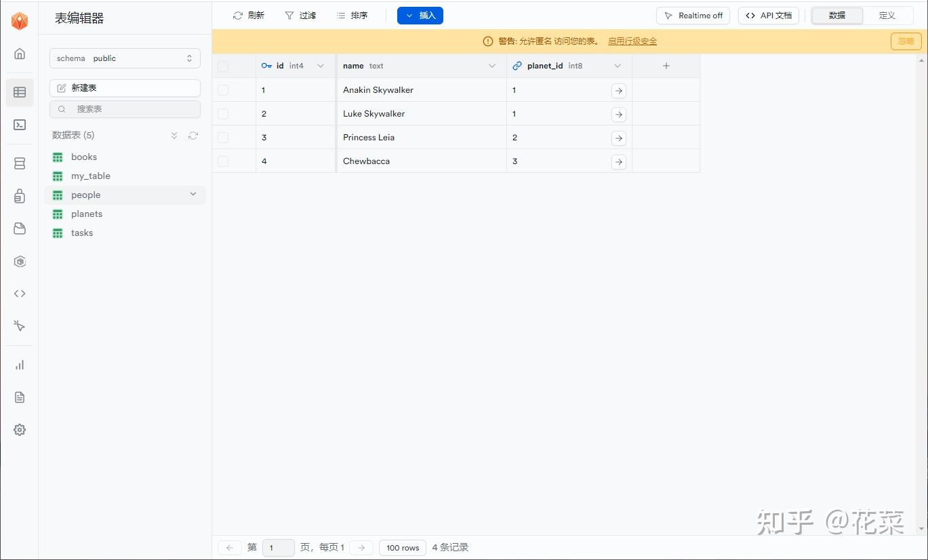
Task: Open the Edge Functions cube icon
Action: coord(20,261)
